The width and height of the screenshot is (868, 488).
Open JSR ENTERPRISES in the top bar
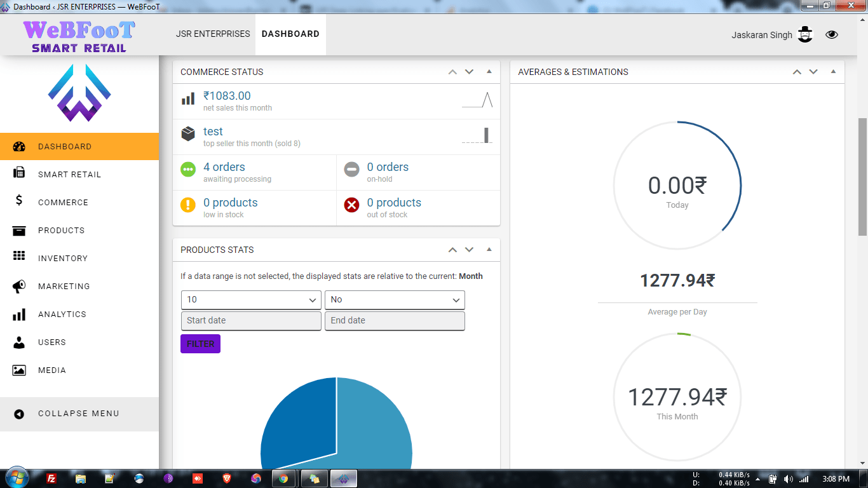tap(213, 34)
